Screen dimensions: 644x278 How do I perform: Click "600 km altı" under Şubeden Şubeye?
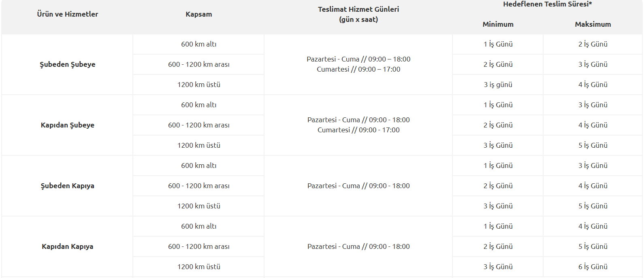[x=198, y=44]
